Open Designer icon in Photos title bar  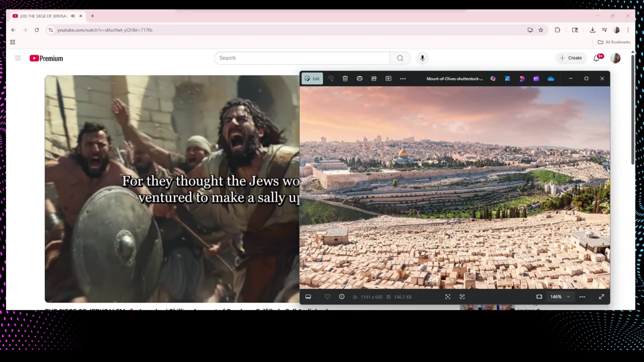point(522,78)
